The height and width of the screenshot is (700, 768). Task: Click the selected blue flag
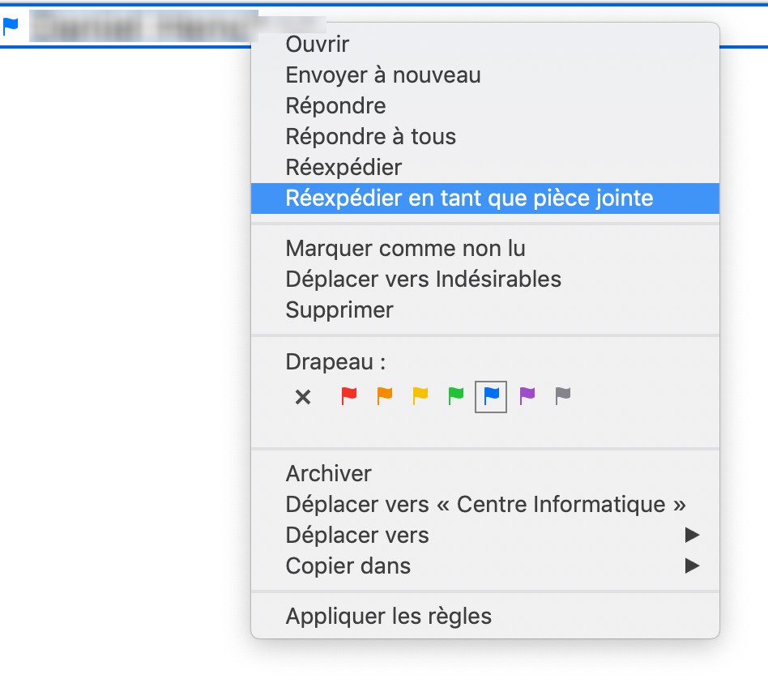pos(491,396)
